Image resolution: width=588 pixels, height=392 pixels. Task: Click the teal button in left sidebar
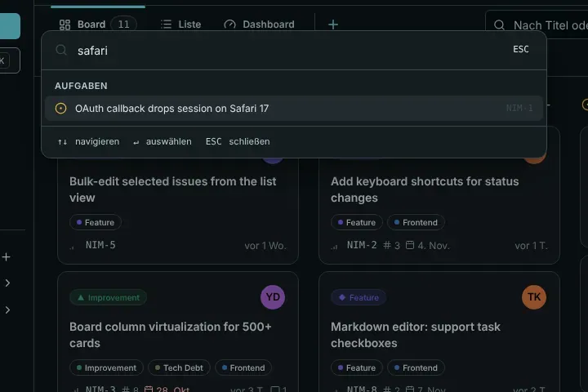(x=10, y=26)
